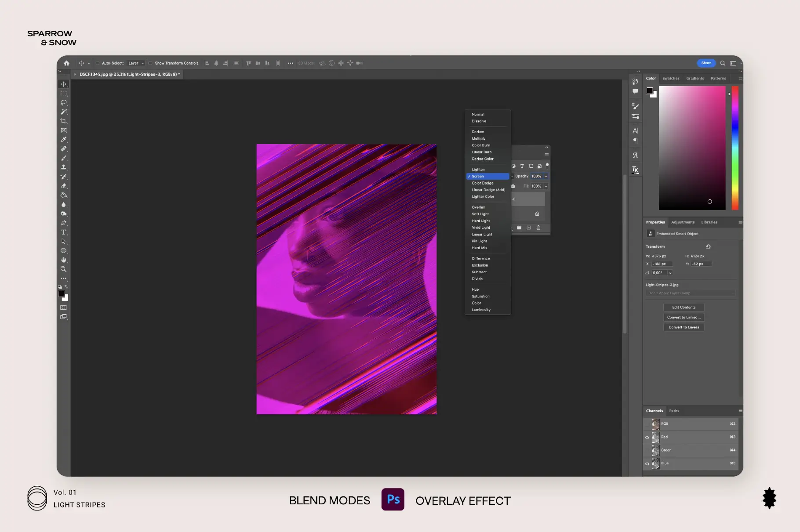
Task: Choose the Eyedropper tool
Action: click(x=64, y=139)
